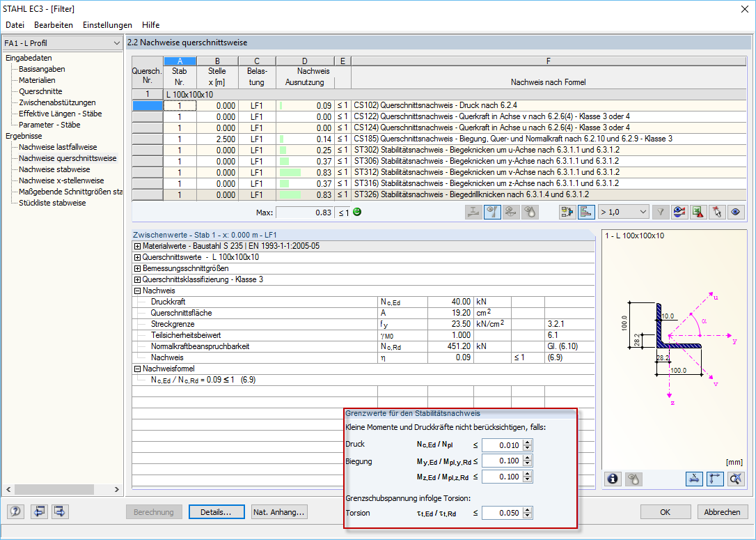The height and width of the screenshot is (540, 756).
Task: Click the green smiley status icon
Action: click(357, 212)
